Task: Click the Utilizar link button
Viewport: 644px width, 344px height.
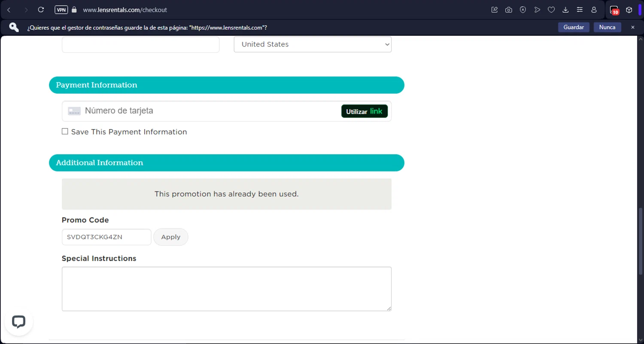Action: tap(365, 111)
